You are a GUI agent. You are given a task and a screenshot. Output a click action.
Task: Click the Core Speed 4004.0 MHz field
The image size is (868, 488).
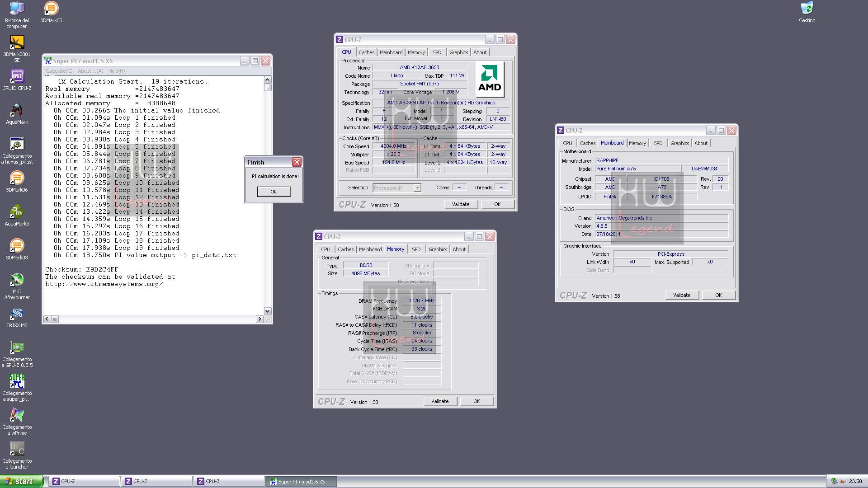[x=393, y=146]
